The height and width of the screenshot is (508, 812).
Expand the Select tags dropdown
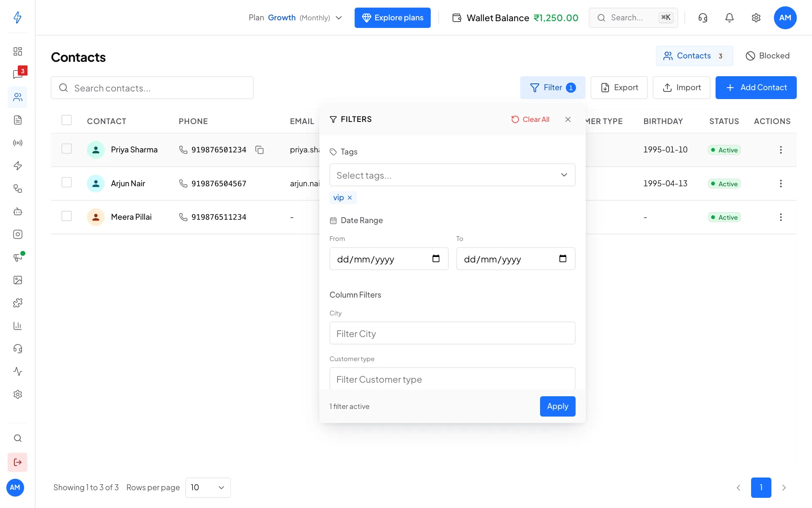point(452,175)
